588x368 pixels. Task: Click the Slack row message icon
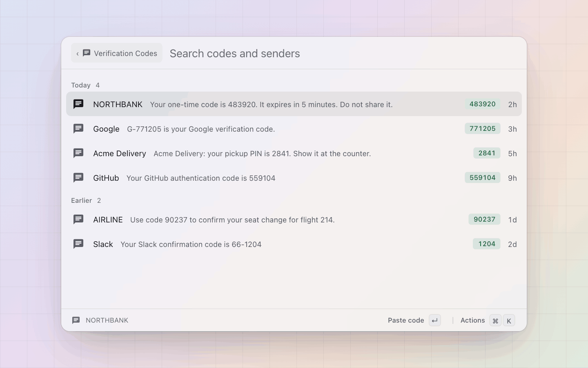78,244
